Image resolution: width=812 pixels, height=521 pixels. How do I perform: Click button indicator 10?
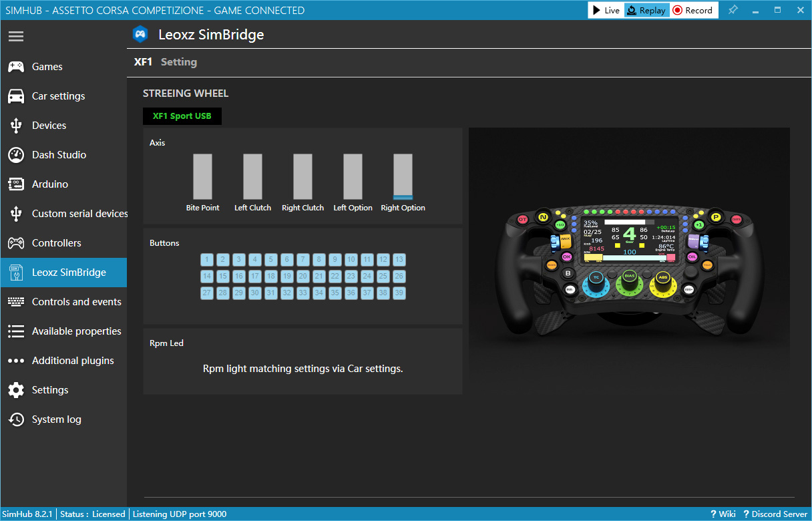pyautogui.click(x=351, y=260)
